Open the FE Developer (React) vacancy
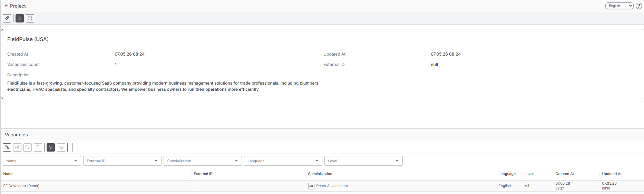644x194 pixels. coord(21,186)
